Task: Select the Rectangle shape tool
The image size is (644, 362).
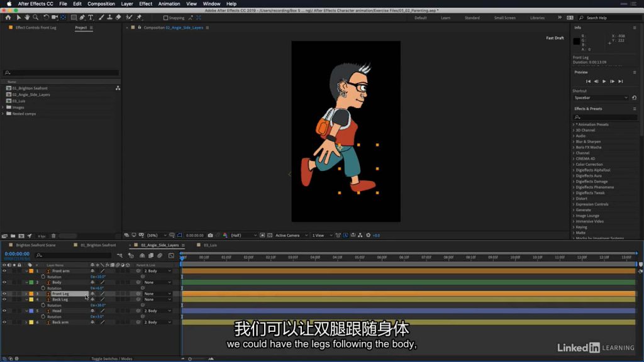Action: pos(74,18)
